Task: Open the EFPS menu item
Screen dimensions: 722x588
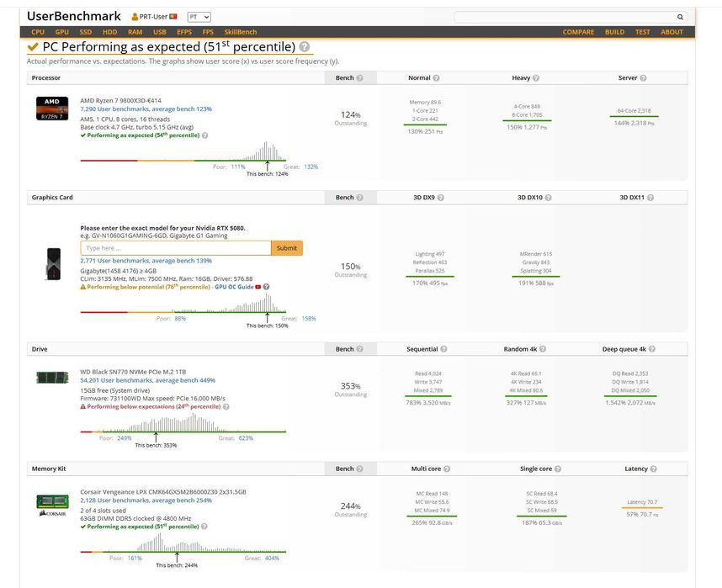Action: click(183, 32)
